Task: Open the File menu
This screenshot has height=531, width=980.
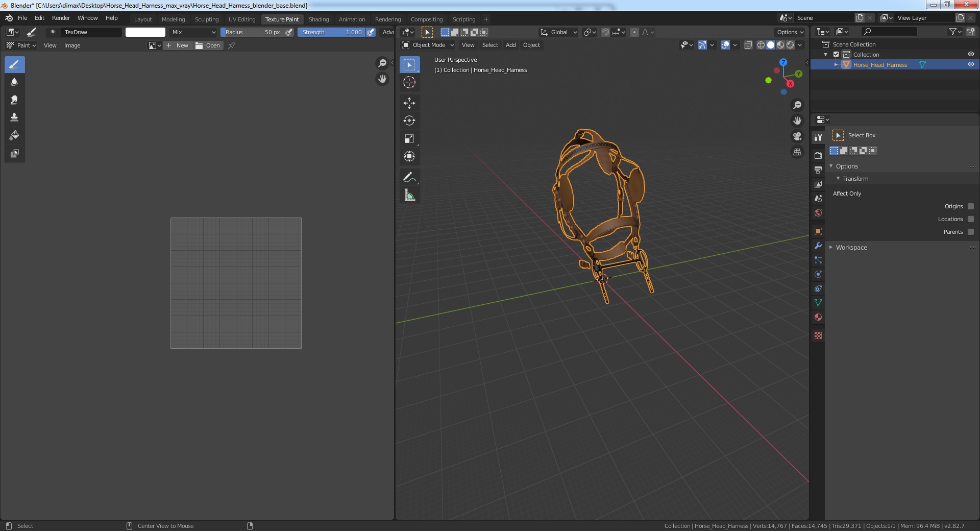Action: pos(22,18)
